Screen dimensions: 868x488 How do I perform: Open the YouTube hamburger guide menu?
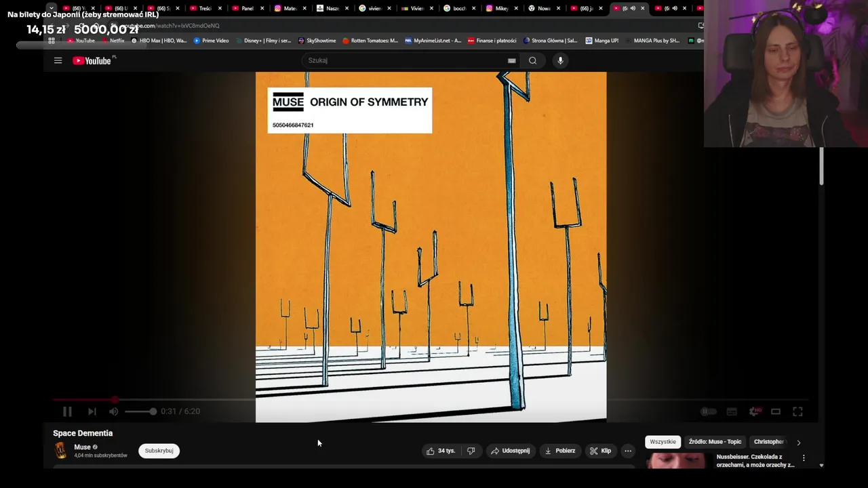(x=58, y=60)
